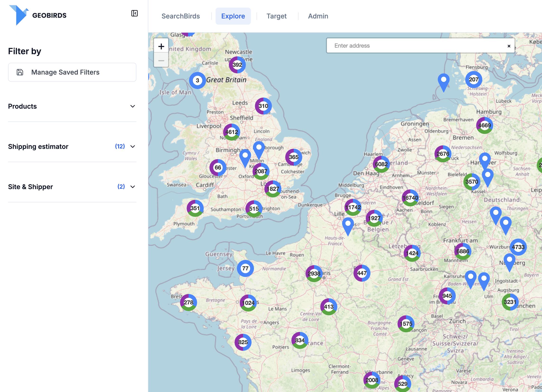Viewport: 542px width, 392px height.
Task: Expand the Site & Shipper section
Action: click(133, 187)
